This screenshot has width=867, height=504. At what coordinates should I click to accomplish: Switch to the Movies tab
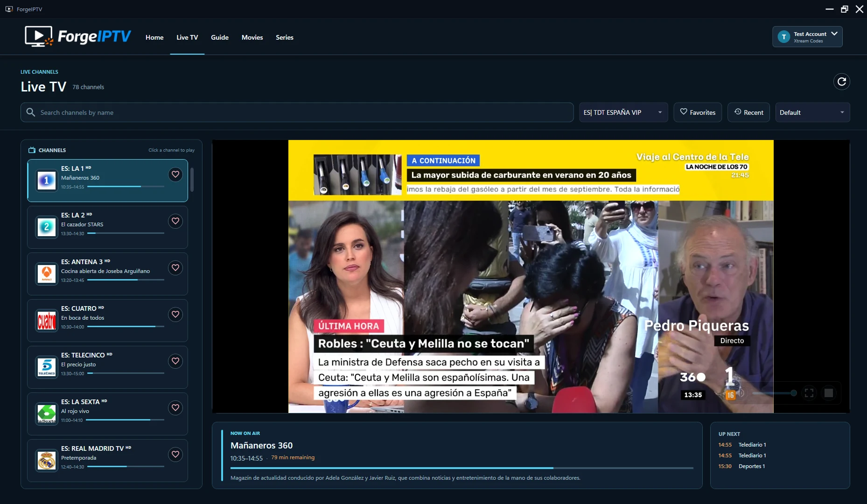coord(252,37)
